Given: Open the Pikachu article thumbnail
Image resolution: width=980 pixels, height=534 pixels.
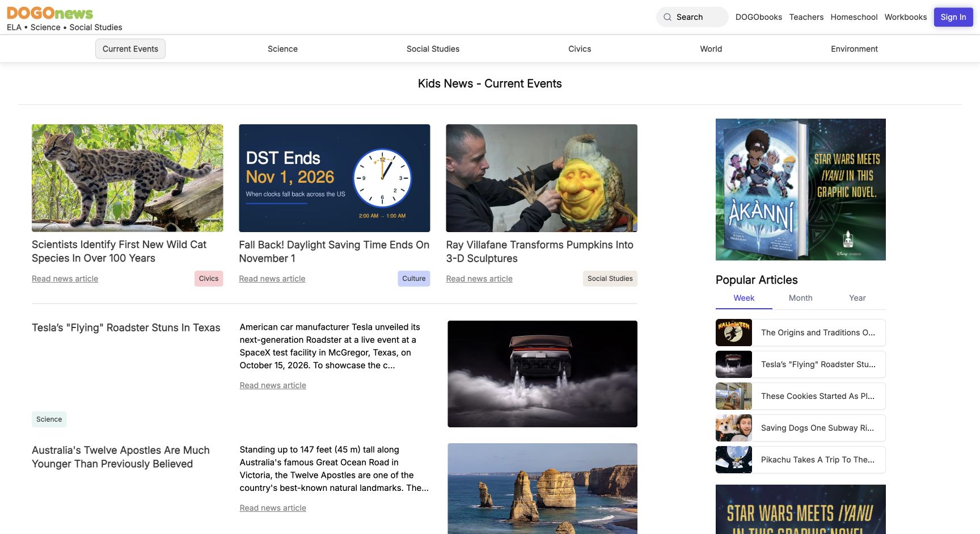Looking at the screenshot, I should pos(734,460).
